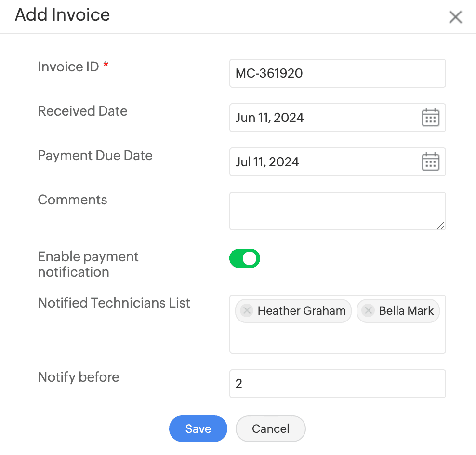Screen dimensions: 476x455
Task: Click the Notify before field
Action: tap(337, 384)
